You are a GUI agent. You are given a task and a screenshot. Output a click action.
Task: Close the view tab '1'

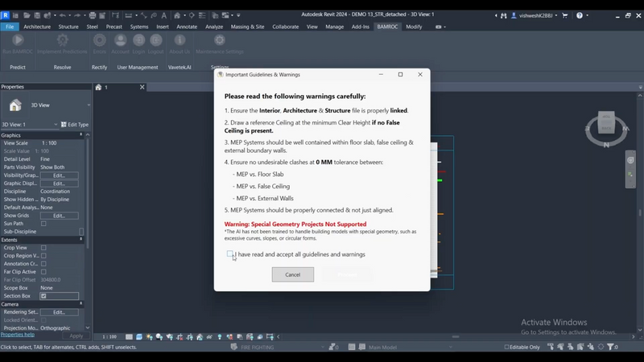[x=142, y=87]
